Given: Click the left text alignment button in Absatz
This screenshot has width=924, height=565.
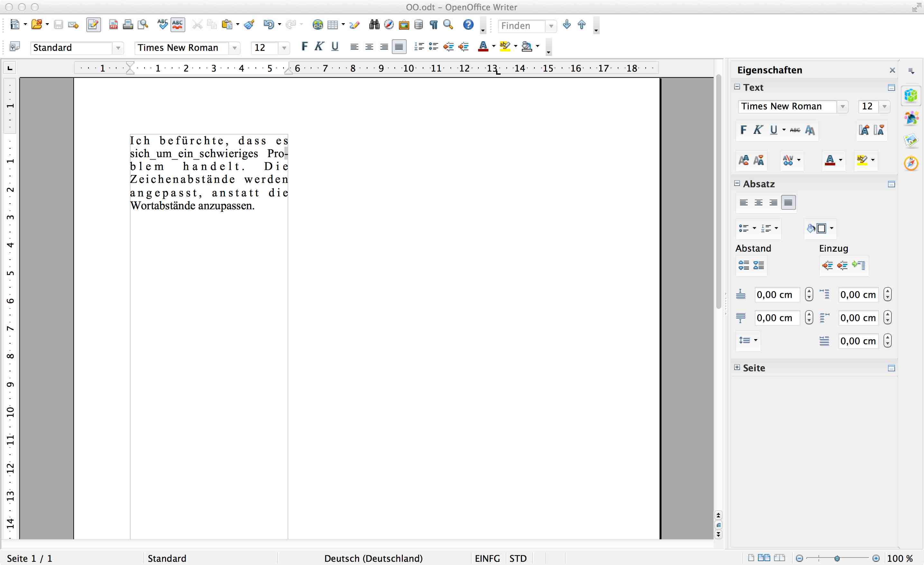Looking at the screenshot, I should pos(743,203).
